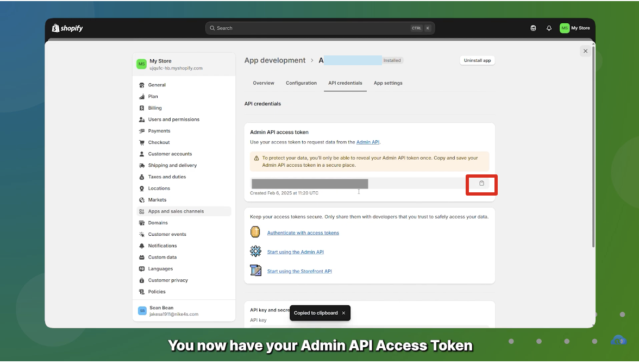The image size is (639, 364).
Task: Open the My Store account menu
Action: coord(575,28)
